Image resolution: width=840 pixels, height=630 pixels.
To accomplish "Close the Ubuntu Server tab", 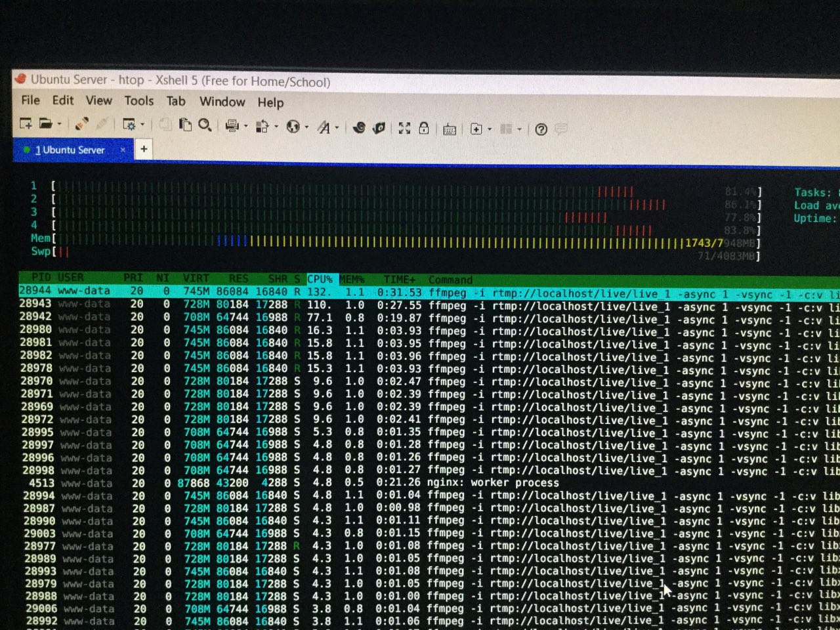I will tap(123, 150).
